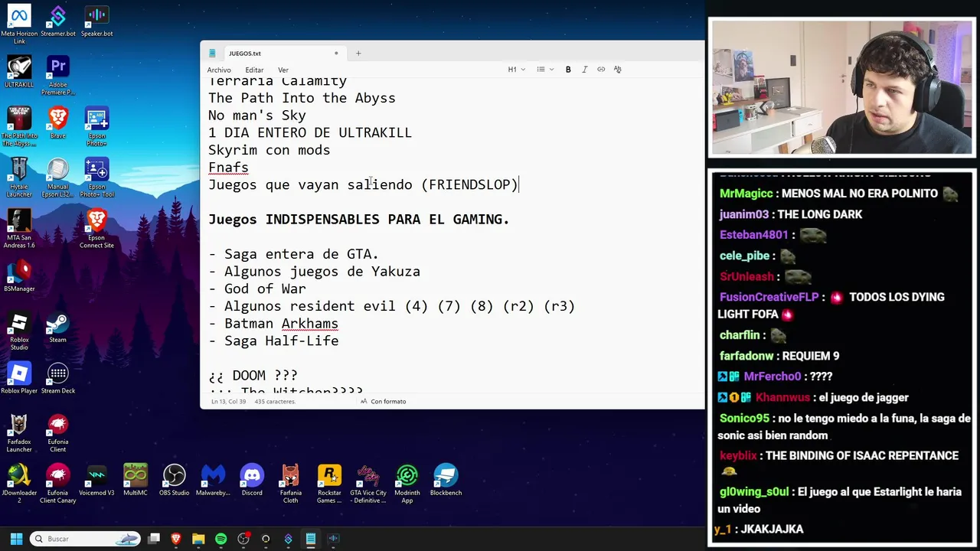Open Meta Horizon Link desktop icon
980x551 pixels.
point(19,24)
